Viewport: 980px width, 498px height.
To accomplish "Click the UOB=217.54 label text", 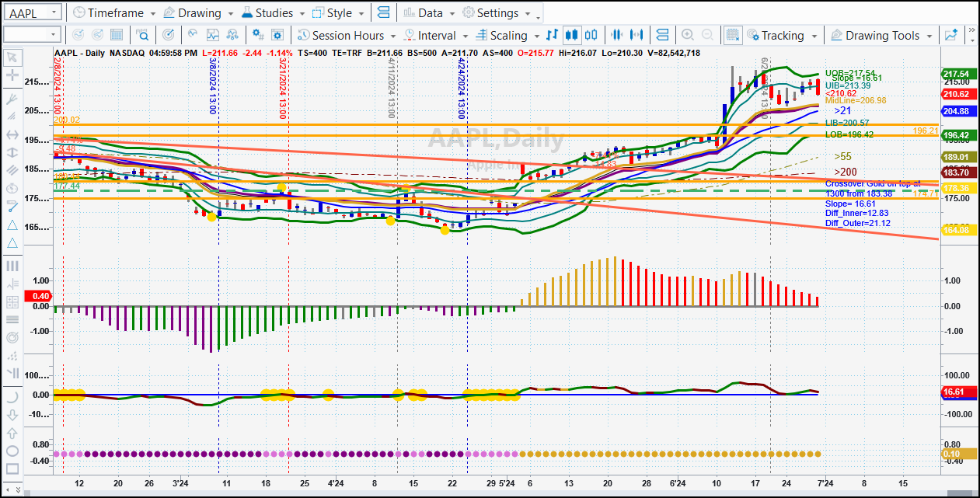I will tap(850, 72).
